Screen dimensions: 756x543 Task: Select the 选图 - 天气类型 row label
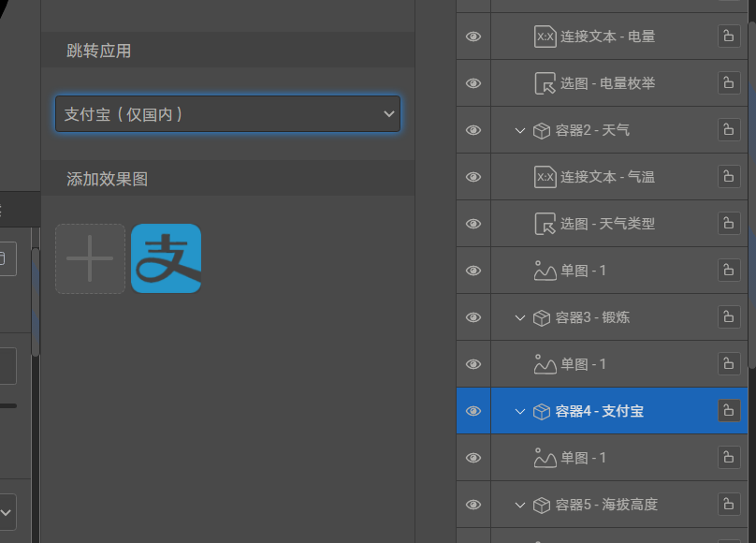coord(607,224)
